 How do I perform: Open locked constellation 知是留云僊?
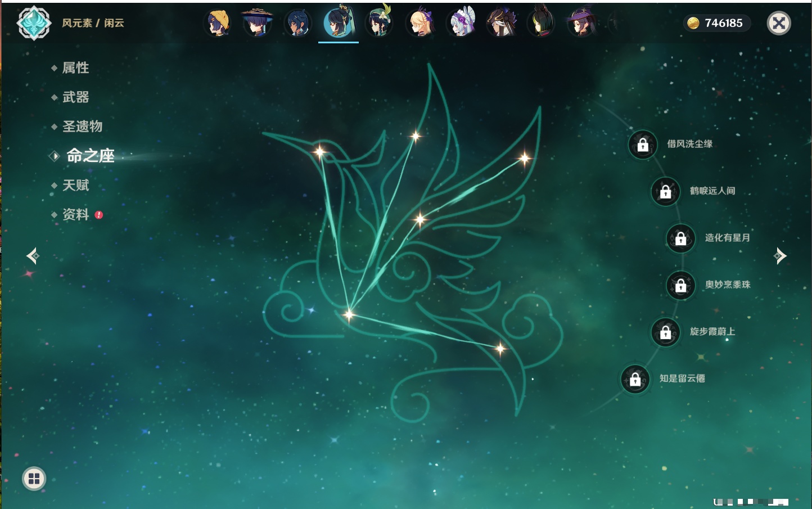[x=635, y=379]
